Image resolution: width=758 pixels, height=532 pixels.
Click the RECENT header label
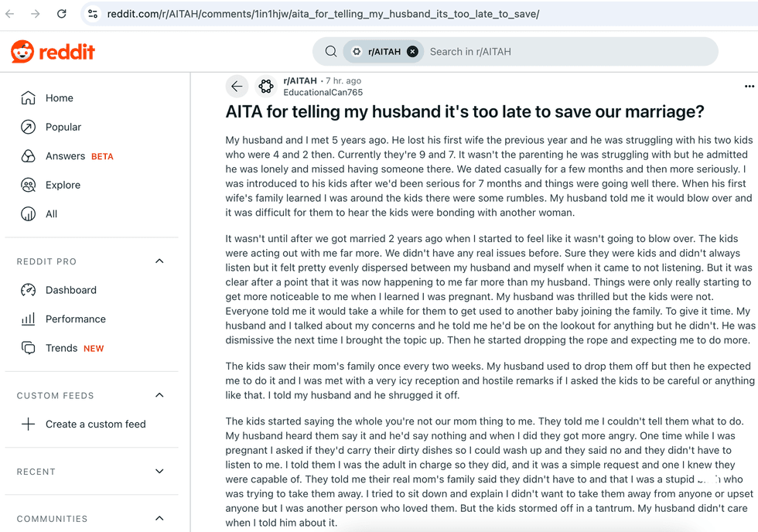click(x=36, y=472)
